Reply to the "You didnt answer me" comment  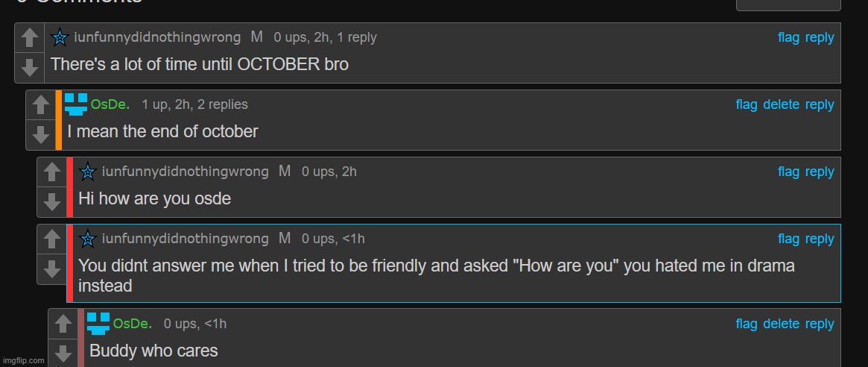point(820,239)
